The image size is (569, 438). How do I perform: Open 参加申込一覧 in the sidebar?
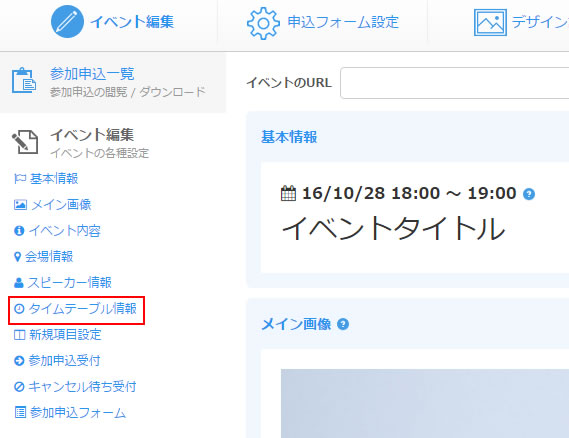tap(92, 74)
